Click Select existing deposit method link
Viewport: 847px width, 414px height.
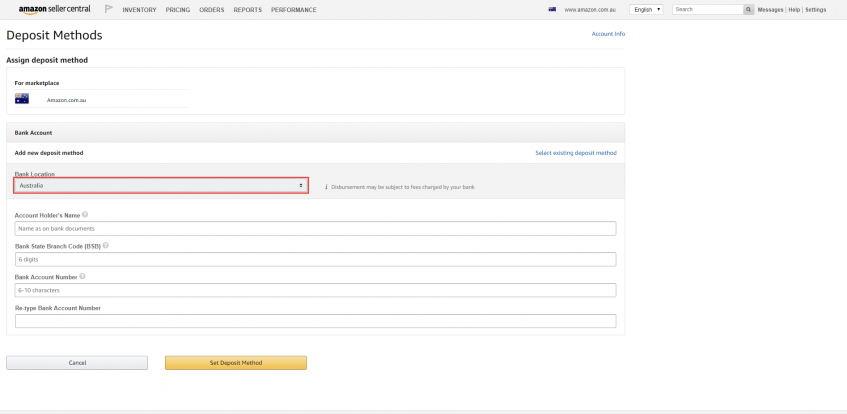pyautogui.click(x=576, y=153)
